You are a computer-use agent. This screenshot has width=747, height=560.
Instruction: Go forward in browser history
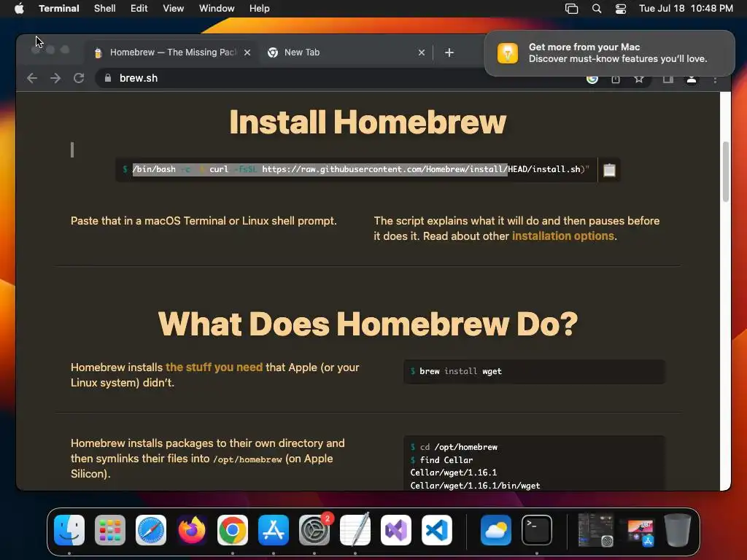coord(55,78)
